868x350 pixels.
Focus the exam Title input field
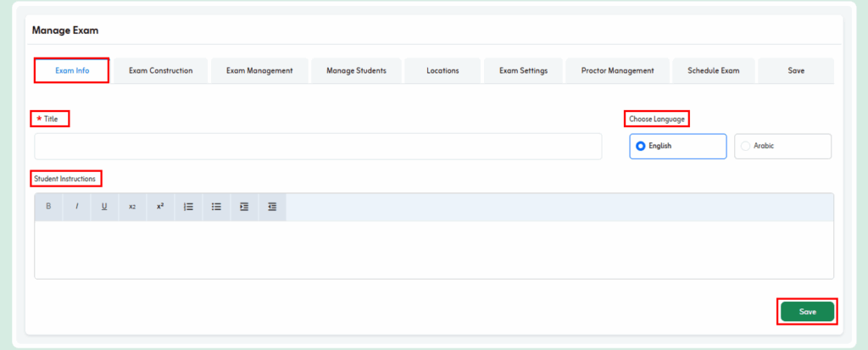pyautogui.click(x=318, y=146)
